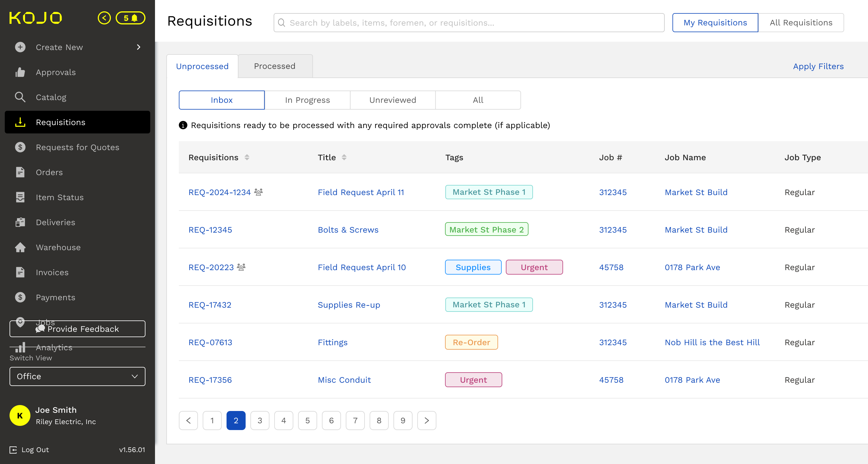Click the Warehouse house icon

(20, 247)
